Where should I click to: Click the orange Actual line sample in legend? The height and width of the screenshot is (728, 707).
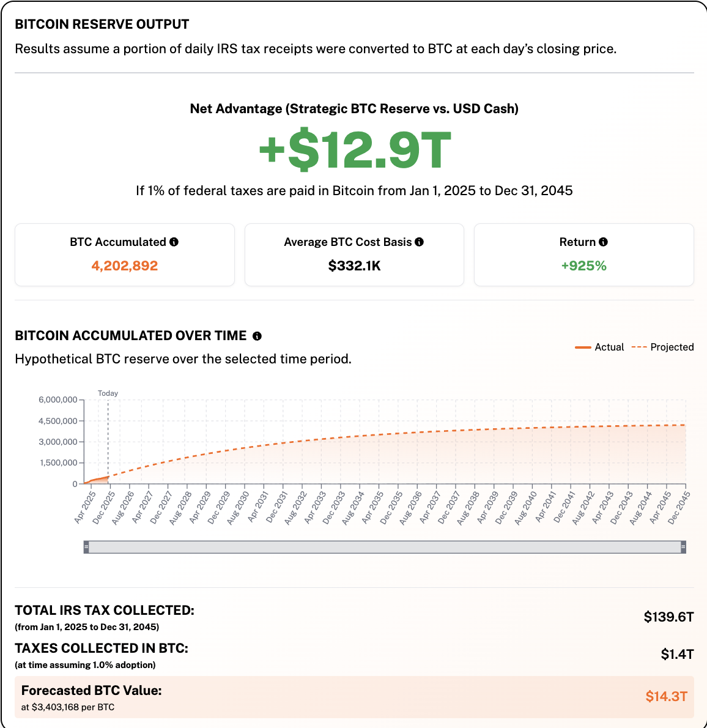tap(582, 347)
